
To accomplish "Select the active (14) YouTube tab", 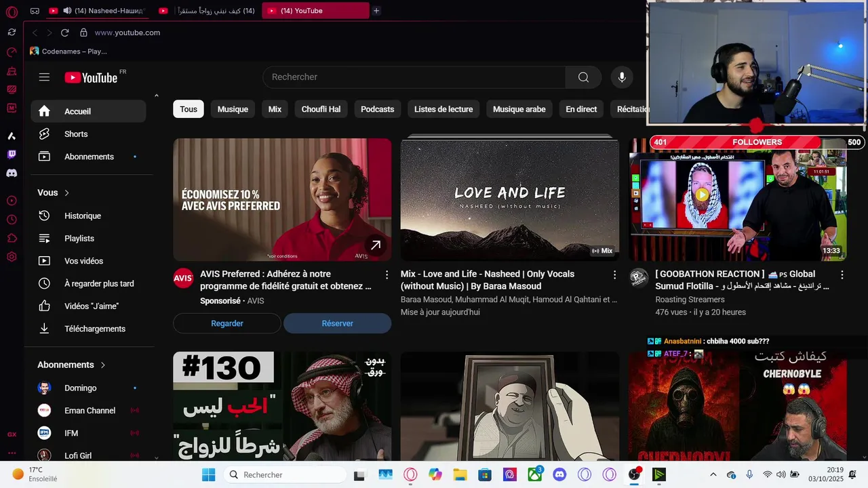I will (315, 11).
